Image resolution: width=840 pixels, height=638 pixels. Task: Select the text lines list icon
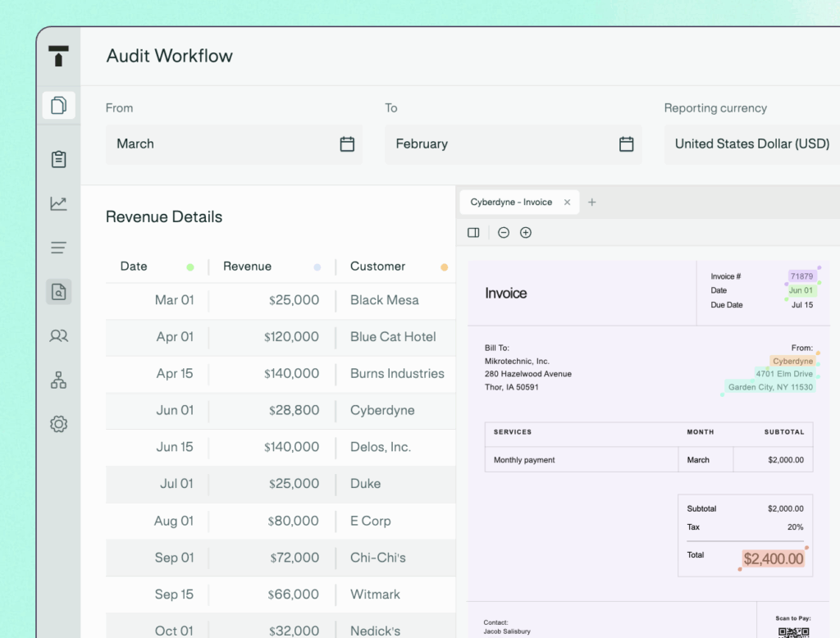(x=58, y=248)
